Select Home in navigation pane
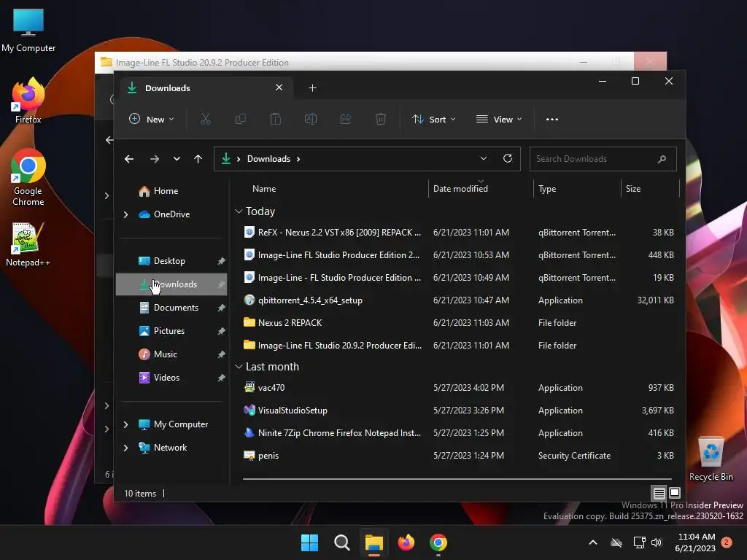This screenshot has width=747, height=560. pos(171,191)
